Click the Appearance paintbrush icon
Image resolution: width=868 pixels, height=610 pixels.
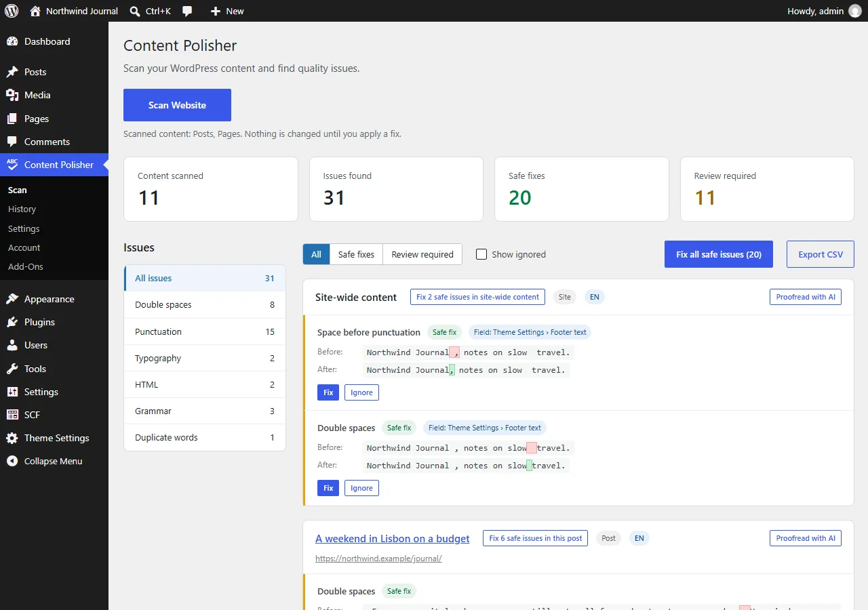(x=12, y=299)
